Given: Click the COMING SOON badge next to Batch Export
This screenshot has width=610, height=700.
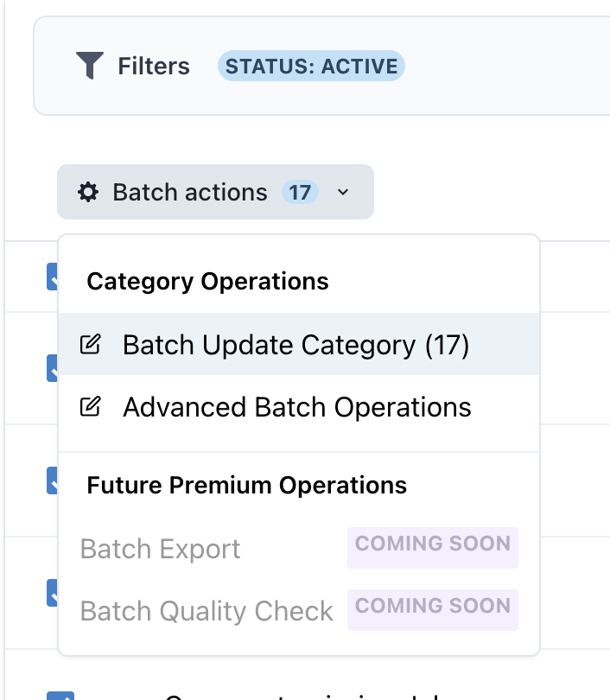Looking at the screenshot, I should [432, 544].
